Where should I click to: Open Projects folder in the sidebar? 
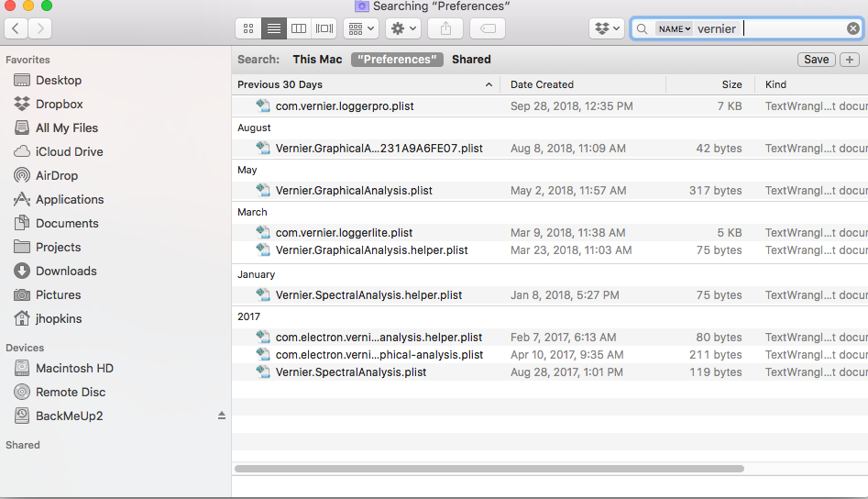click(x=58, y=247)
